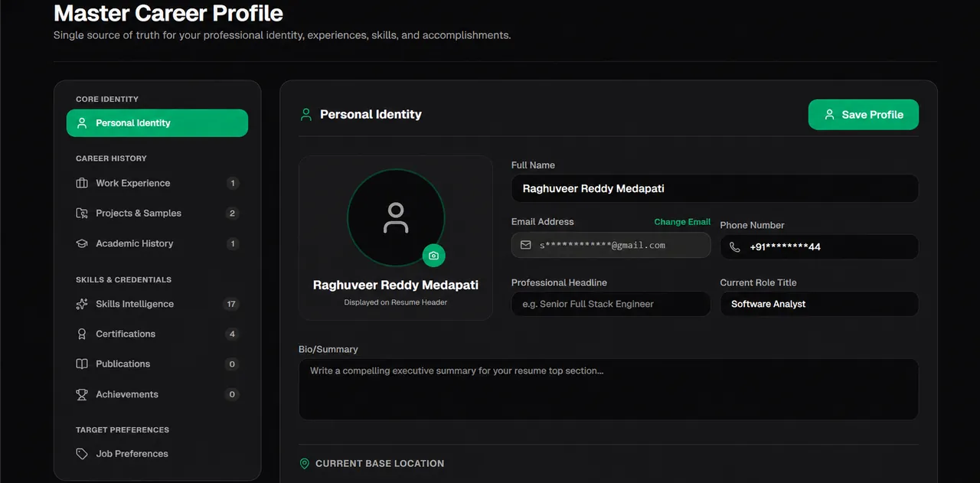Viewport: 980px width, 483px height.
Task: Focus the Full Name input field
Action: (715, 188)
